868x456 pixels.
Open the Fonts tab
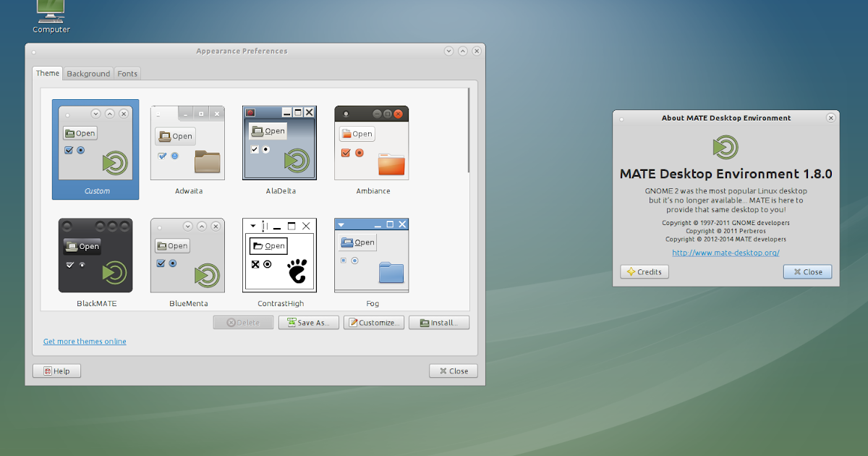127,74
